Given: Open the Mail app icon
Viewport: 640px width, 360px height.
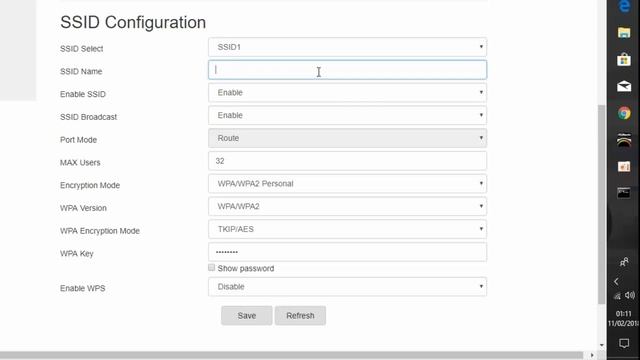Looking at the screenshot, I should [x=624, y=86].
